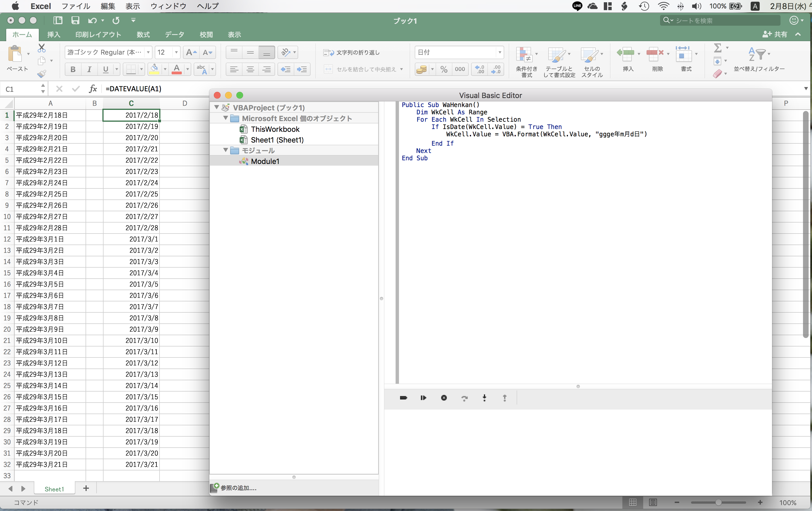Screen dimensions: 812x511
Task: Click the format painter brush icon
Action: coord(41,73)
